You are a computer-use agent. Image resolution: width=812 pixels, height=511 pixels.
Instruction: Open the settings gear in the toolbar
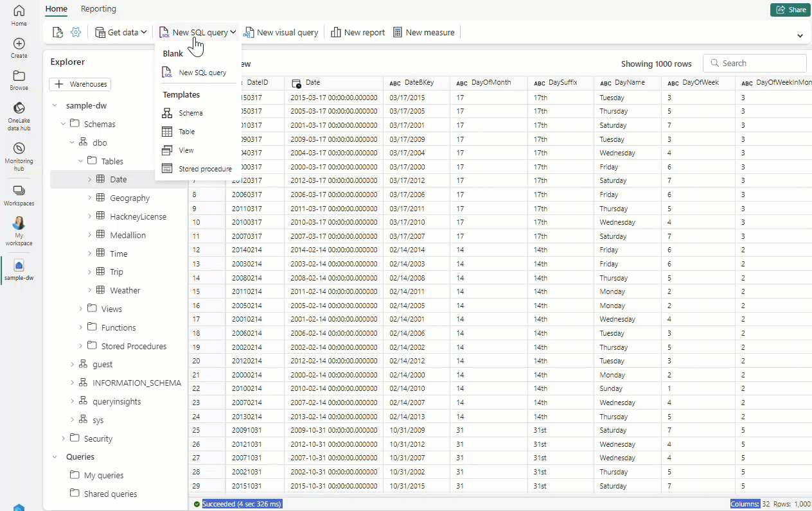76,32
